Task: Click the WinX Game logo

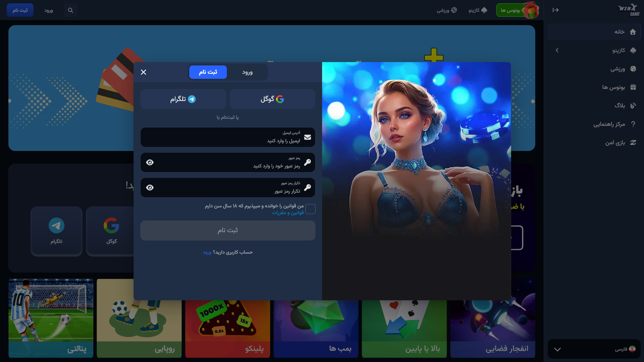Action: click(629, 10)
